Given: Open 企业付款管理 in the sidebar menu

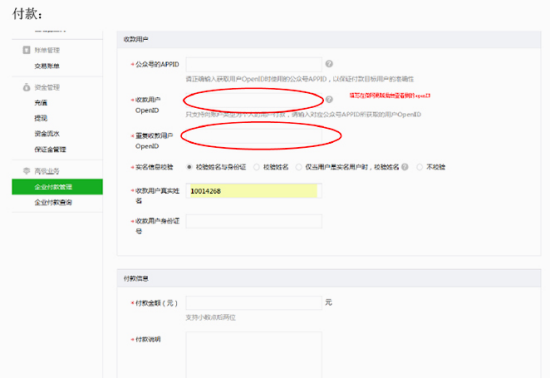Looking at the screenshot, I should [x=57, y=187].
